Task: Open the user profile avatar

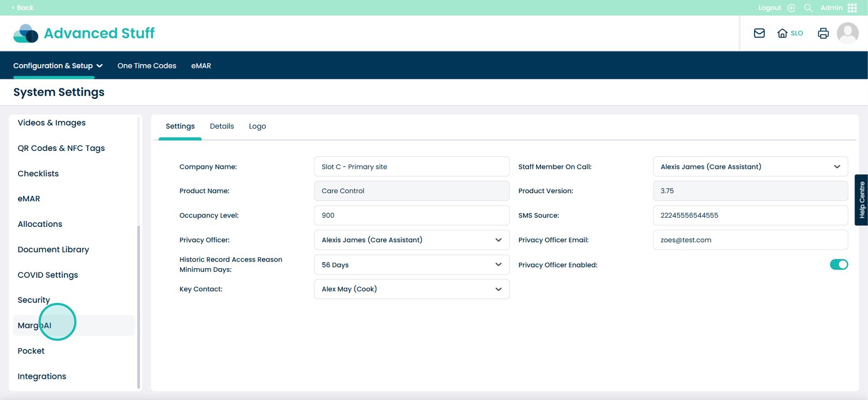Action: tap(847, 33)
